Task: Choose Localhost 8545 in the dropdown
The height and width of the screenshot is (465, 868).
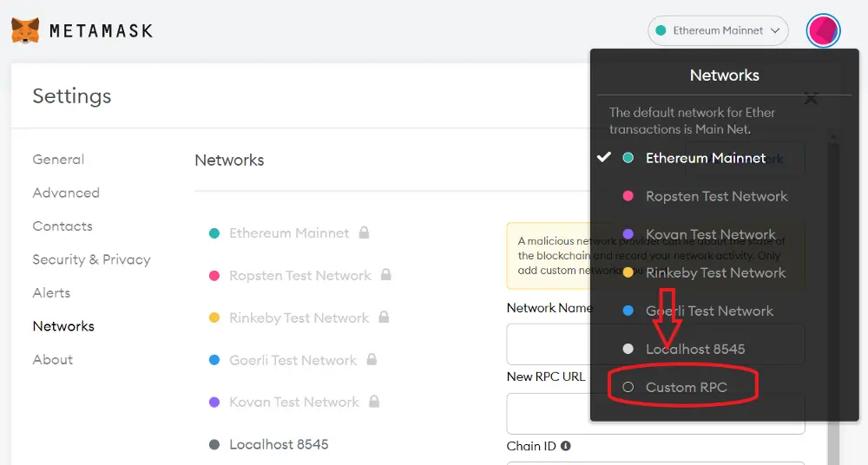Action: [695, 349]
